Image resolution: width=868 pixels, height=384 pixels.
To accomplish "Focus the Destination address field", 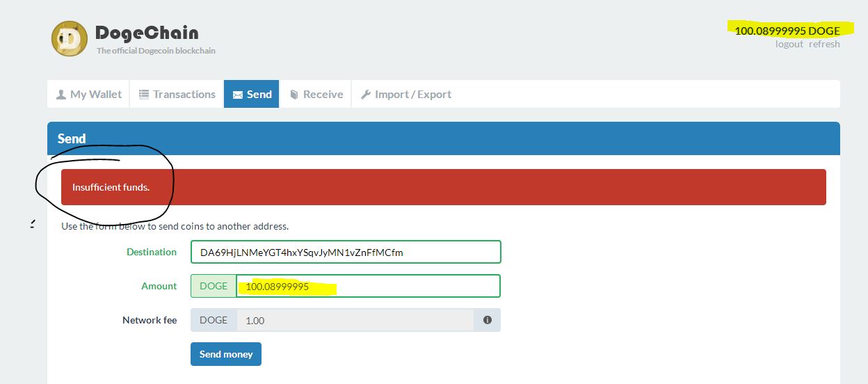I will (x=346, y=252).
